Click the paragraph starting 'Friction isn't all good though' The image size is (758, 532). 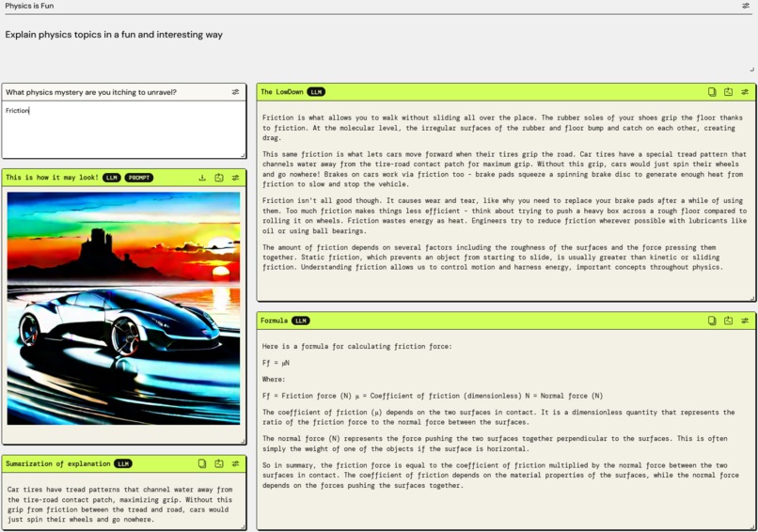(504, 215)
